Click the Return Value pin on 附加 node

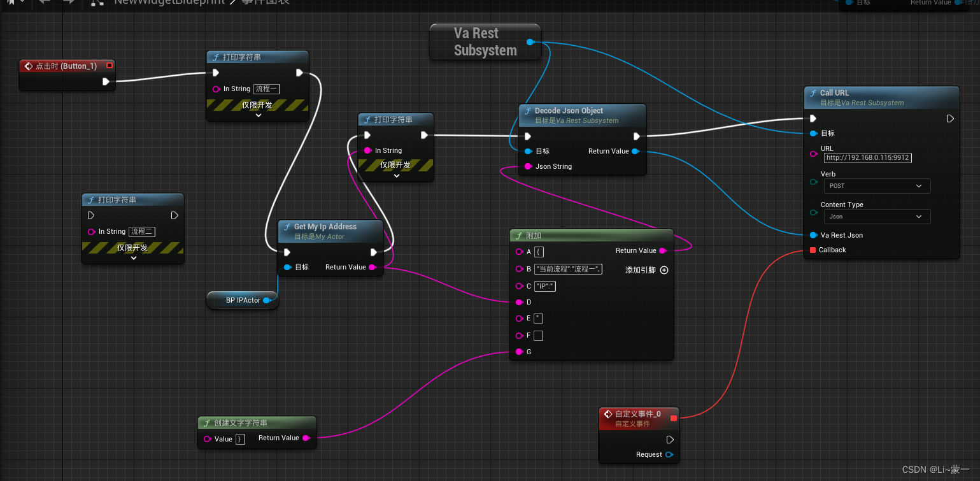(662, 250)
